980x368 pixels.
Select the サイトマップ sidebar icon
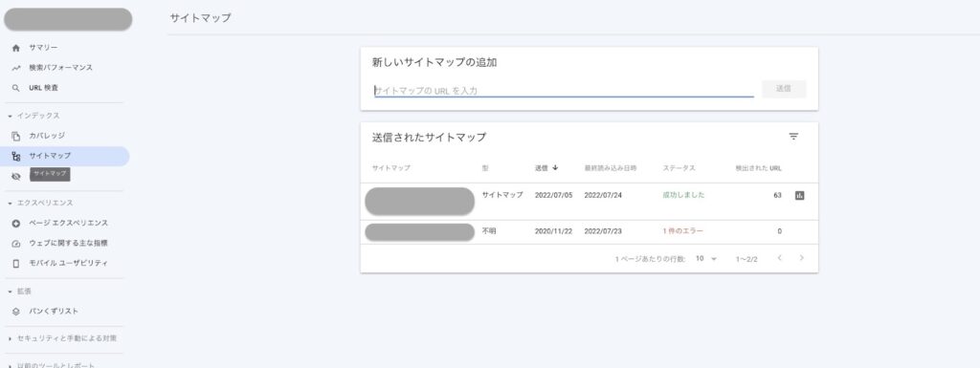coord(16,157)
